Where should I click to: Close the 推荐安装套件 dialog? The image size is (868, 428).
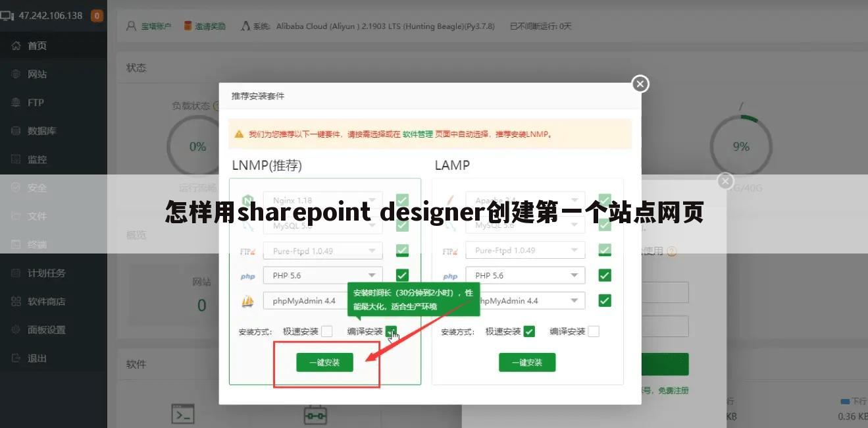tap(640, 84)
